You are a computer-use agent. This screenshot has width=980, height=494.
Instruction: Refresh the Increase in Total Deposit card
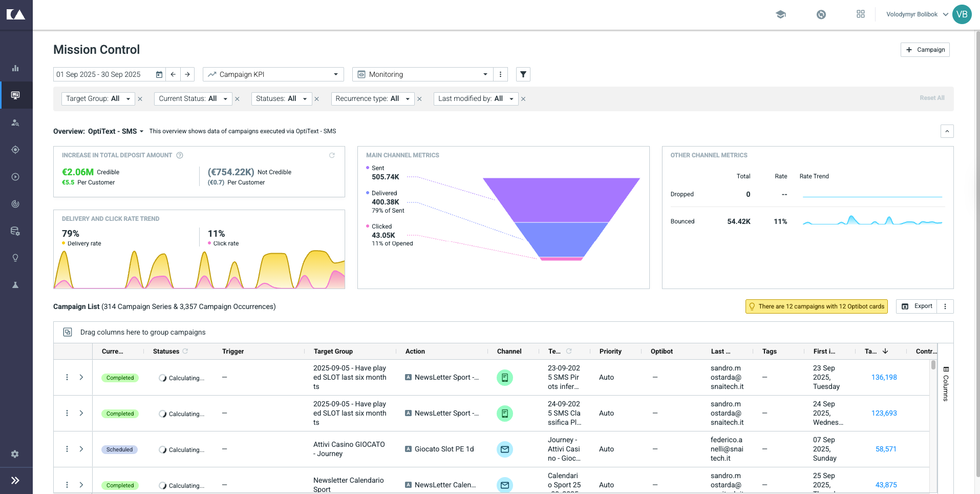[x=332, y=155]
